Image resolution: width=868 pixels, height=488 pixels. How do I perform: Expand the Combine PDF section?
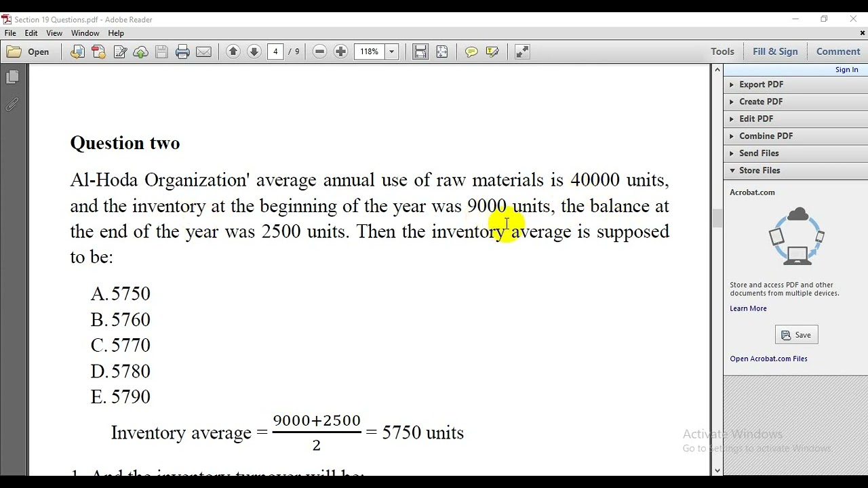tap(795, 136)
